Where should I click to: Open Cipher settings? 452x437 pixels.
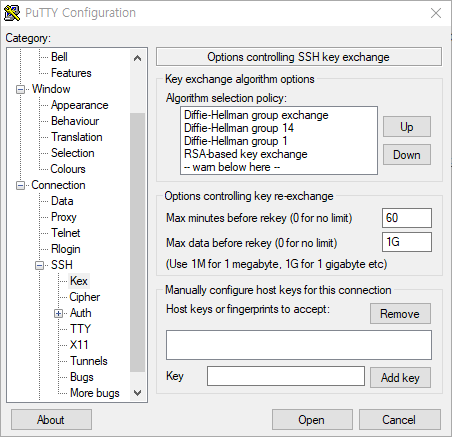point(85,297)
